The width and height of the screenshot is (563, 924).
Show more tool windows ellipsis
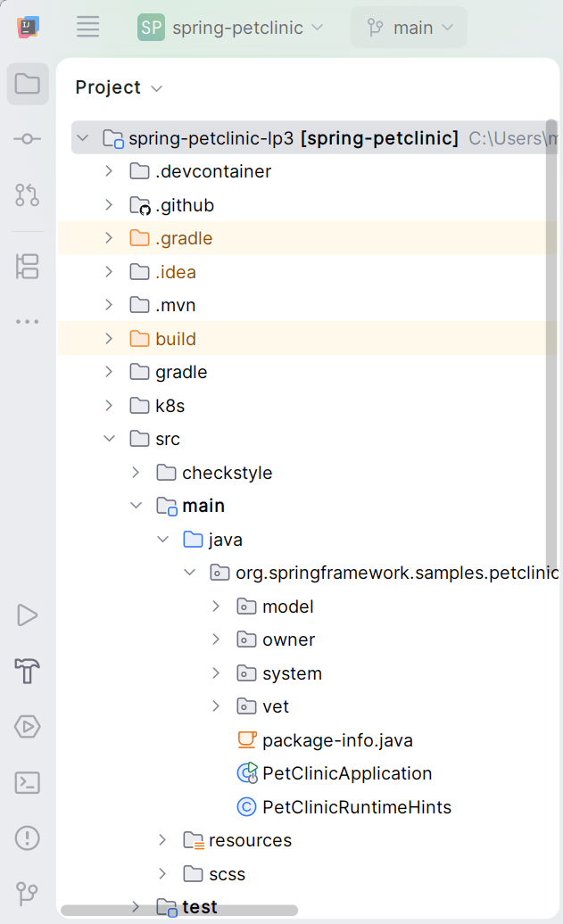(x=28, y=321)
